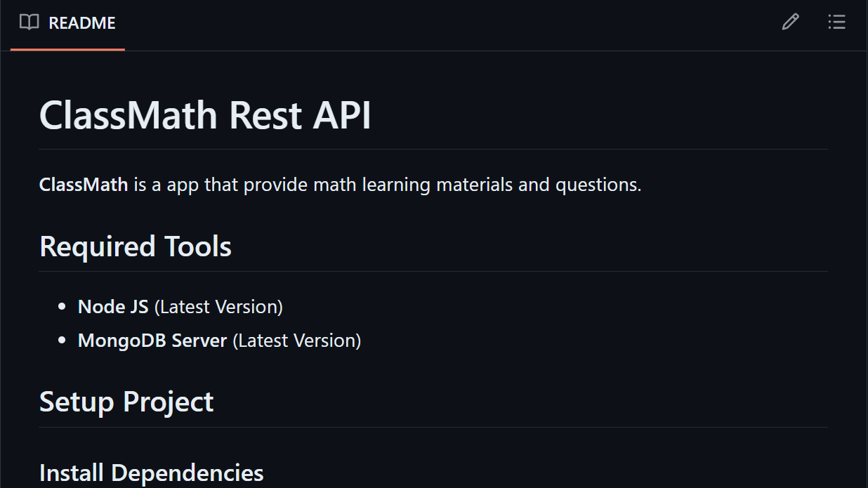This screenshot has width=868, height=488.
Task: Click the Required Tools heading anchor
Action: pos(135,246)
